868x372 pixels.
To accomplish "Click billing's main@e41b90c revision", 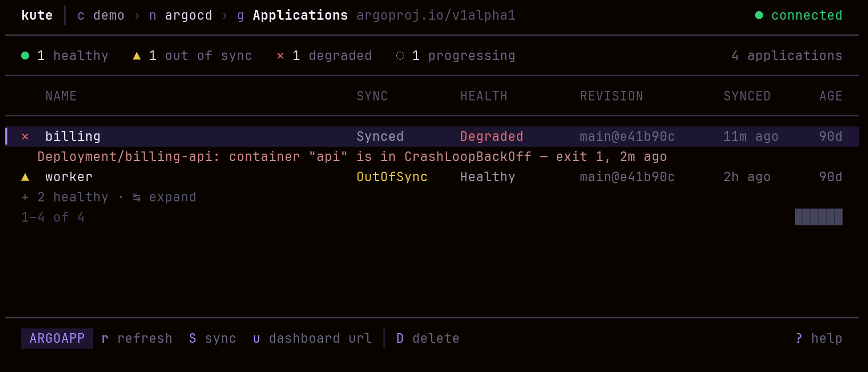I will click(x=628, y=137).
